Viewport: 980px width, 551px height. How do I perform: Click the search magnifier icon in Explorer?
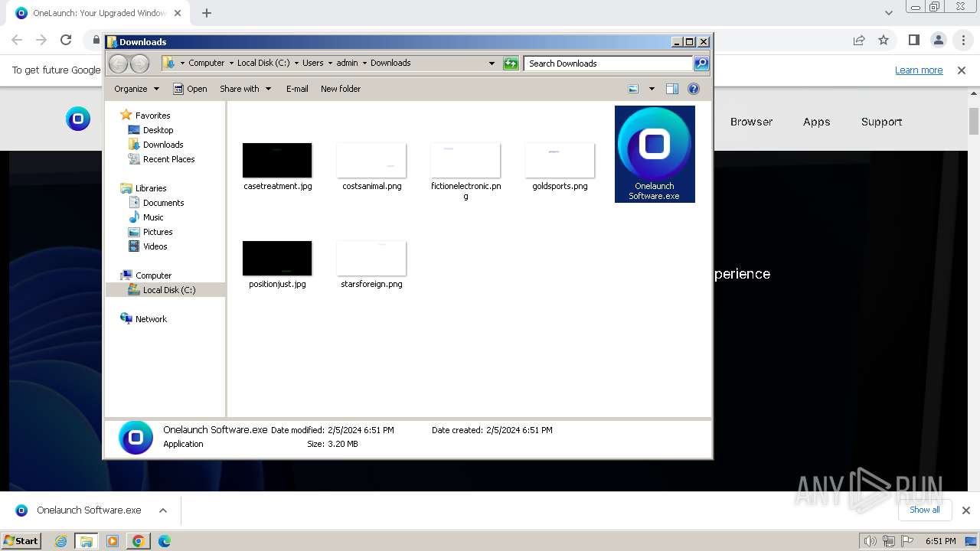click(701, 64)
